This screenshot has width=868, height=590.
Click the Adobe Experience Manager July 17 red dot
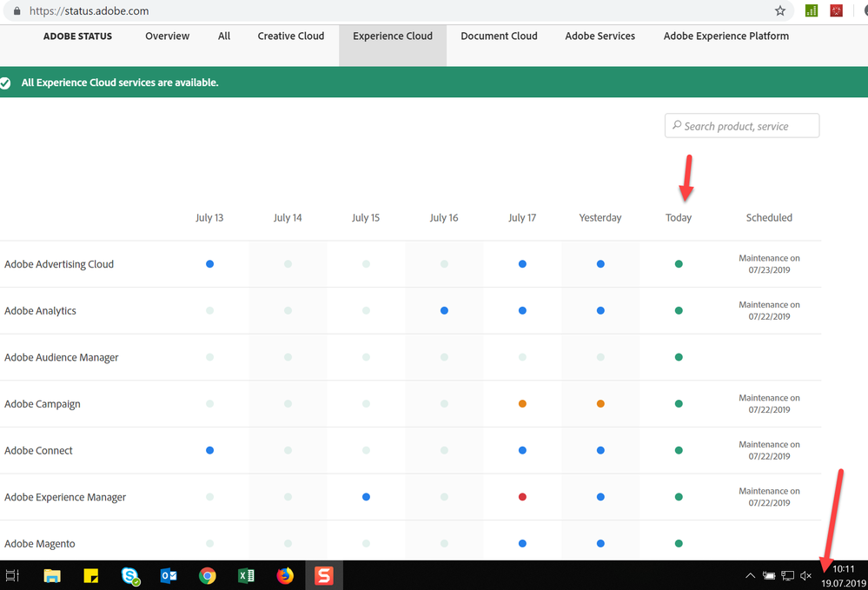522,497
